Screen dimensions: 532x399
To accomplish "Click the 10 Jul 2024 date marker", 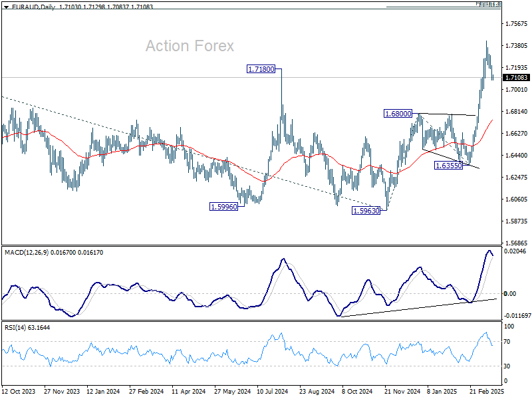I will (x=273, y=391).
